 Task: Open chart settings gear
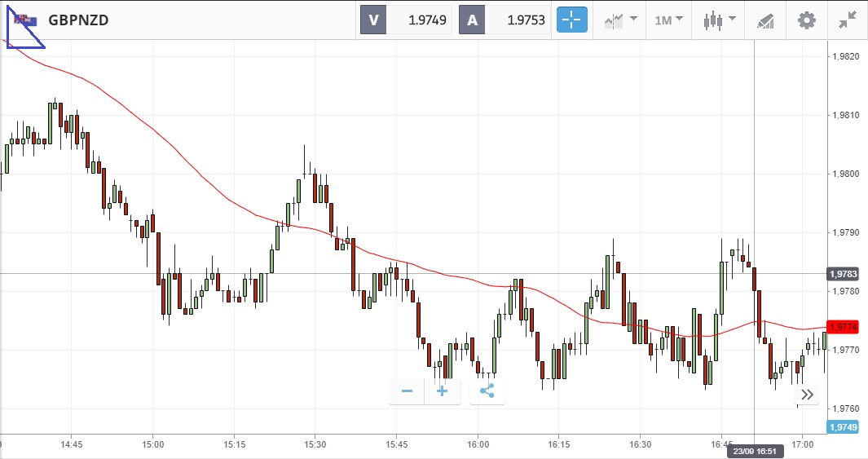(x=806, y=20)
